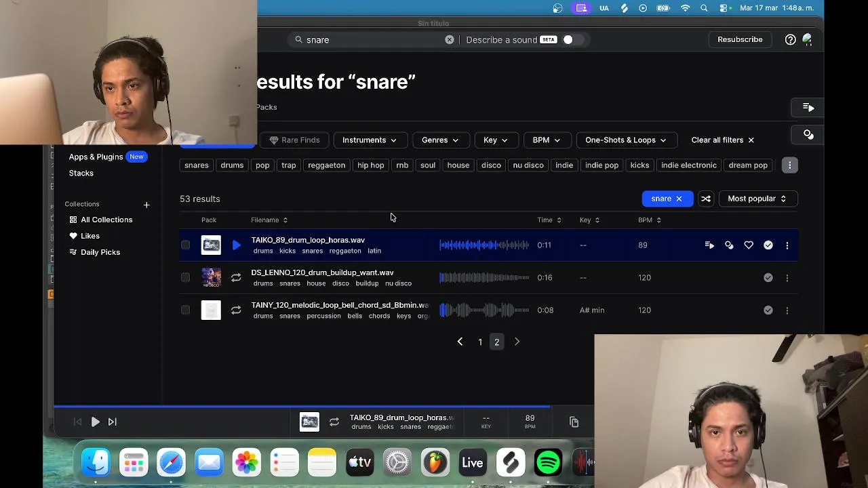Click loop icon on DS_LENNO_120_drum_buildup_want row
Image resolution: width=868 pixels, height=488 pixels.
(236, 278)
